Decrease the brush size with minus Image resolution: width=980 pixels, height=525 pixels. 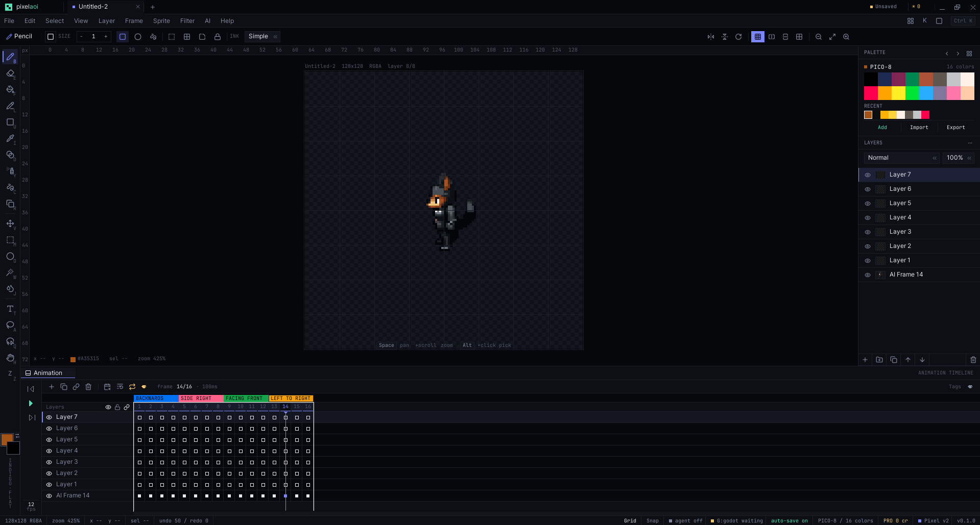[81, 37]
